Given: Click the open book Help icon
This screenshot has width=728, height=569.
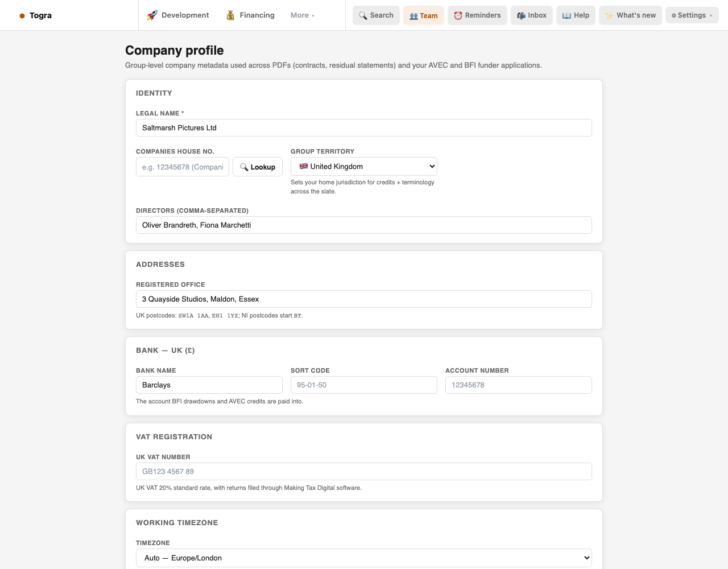Looking at the screenshot, I should (566, 15).
